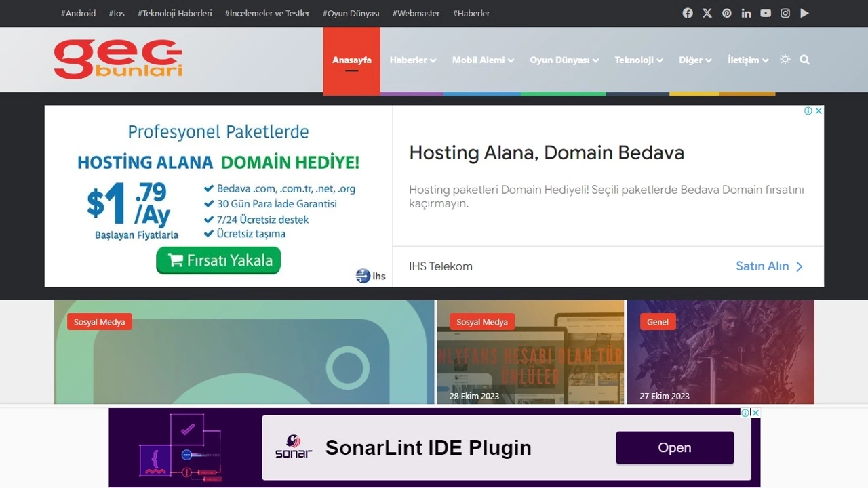Open the 28 Ekim 2023 article thumbnail

(x=530, y=352)
